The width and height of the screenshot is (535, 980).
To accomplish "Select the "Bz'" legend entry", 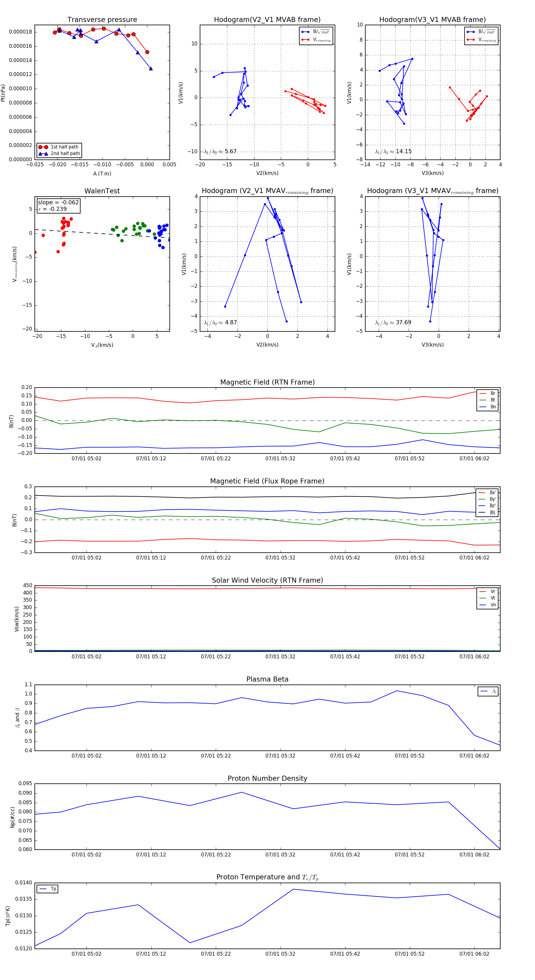I will click(x=487, y=506).
